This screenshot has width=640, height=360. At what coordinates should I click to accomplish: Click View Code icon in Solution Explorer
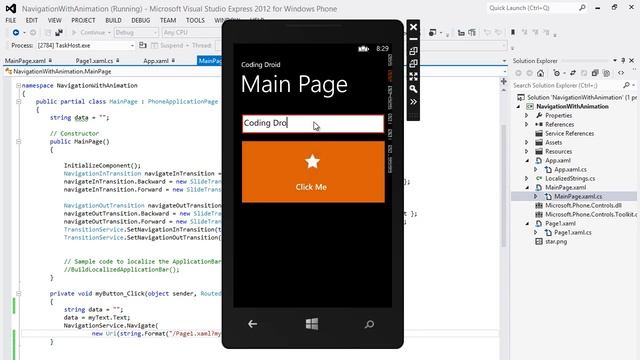[x=621, y=73]
